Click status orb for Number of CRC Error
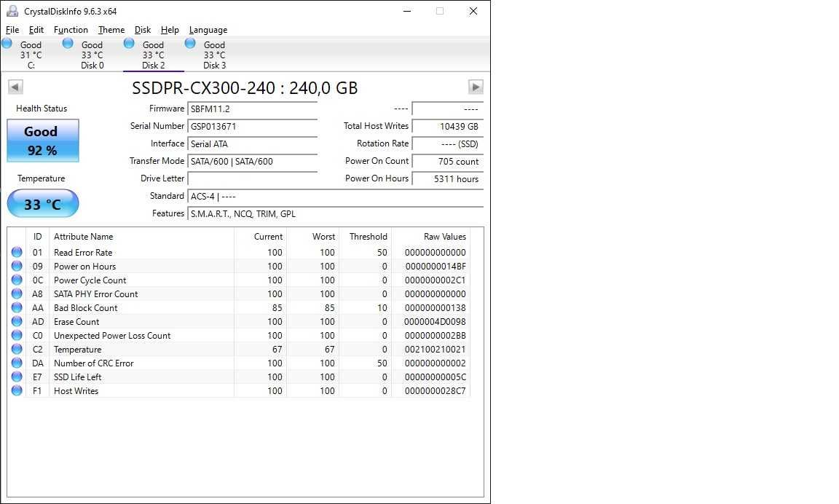 [17, 363]
